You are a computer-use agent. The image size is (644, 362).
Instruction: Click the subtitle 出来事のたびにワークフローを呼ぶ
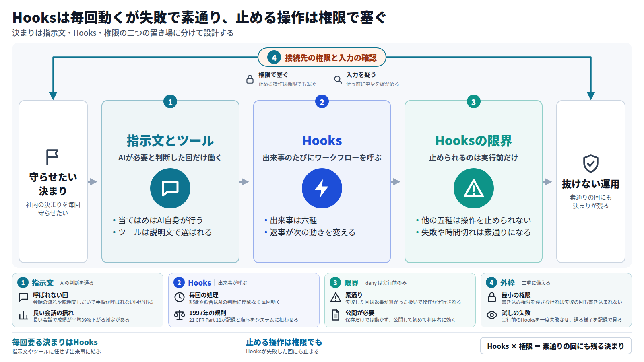coord(322,158)
